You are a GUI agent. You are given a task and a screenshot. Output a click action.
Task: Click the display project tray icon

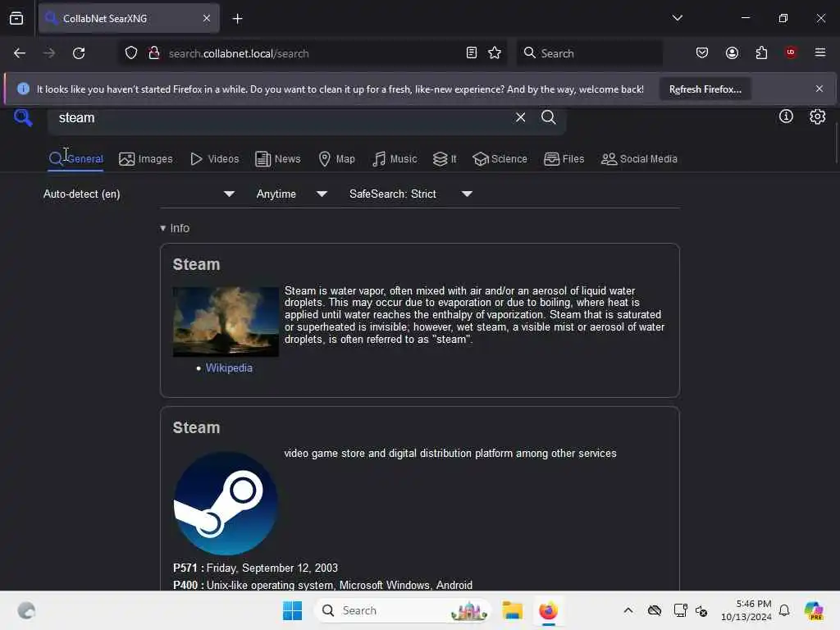(x=680, y=610)
